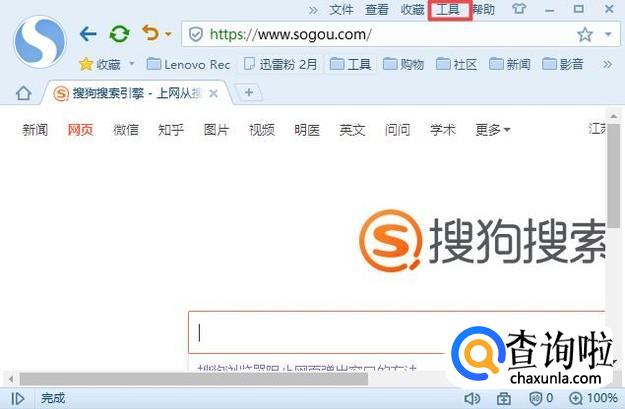Click the 完成 status text

tap(53, 398)
